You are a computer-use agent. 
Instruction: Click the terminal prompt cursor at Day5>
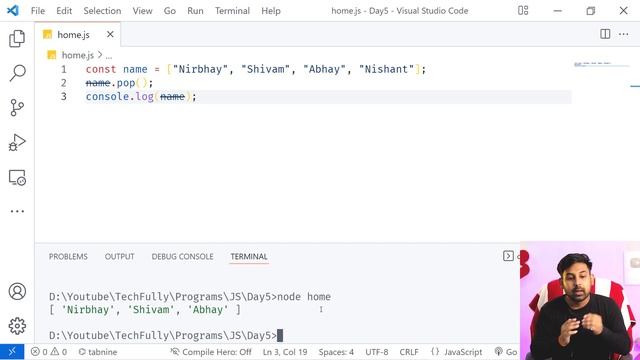click(x=280, y=335)
